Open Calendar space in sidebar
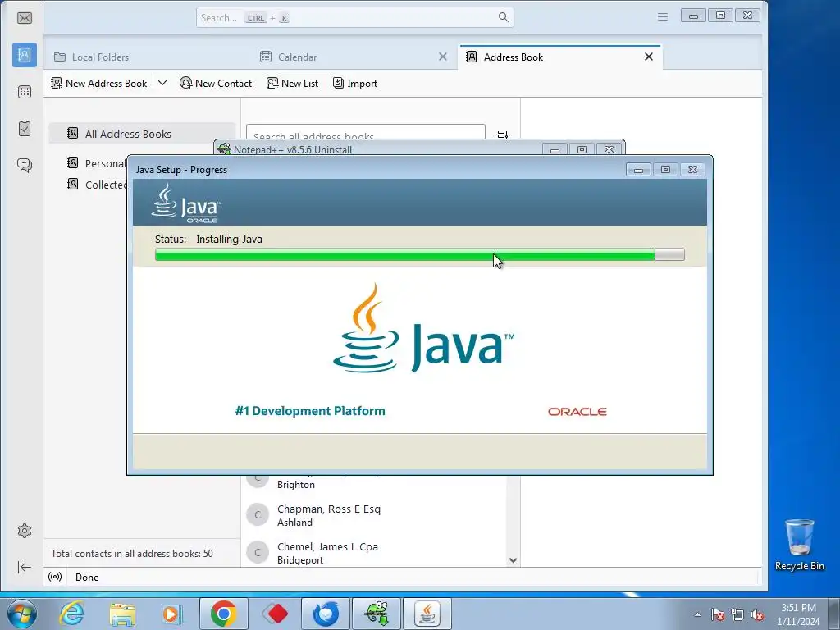 [25, 92]
